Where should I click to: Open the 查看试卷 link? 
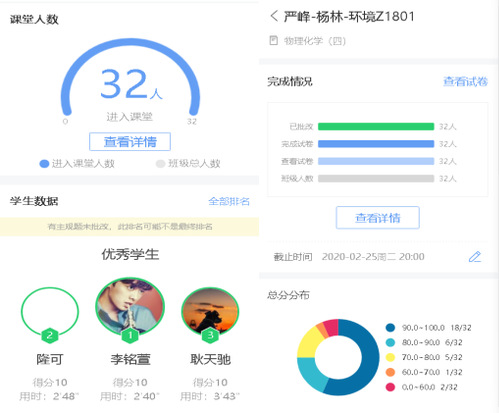click(x=465, y=81)
